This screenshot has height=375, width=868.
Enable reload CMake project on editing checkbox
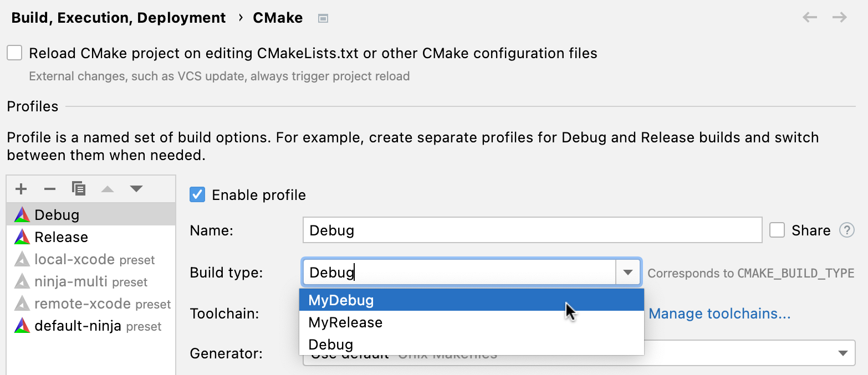point(15,53)
